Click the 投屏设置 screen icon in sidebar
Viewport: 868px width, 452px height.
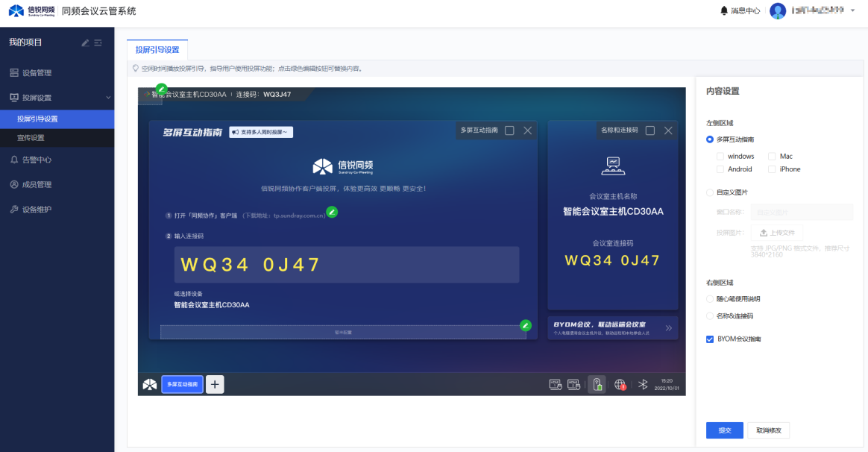14,98
